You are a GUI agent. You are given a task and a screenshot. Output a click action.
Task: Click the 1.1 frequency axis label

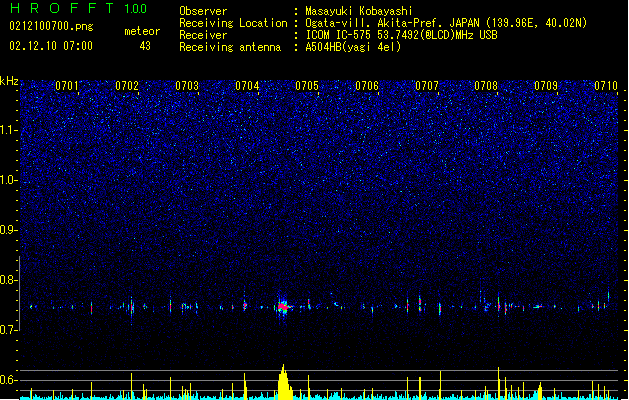[x=8, y=130]
